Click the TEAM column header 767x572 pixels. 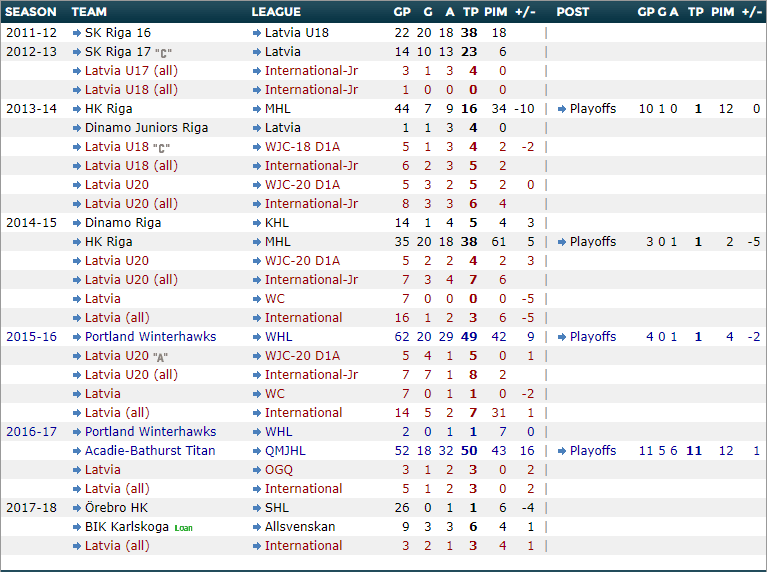tap(90, 12)
